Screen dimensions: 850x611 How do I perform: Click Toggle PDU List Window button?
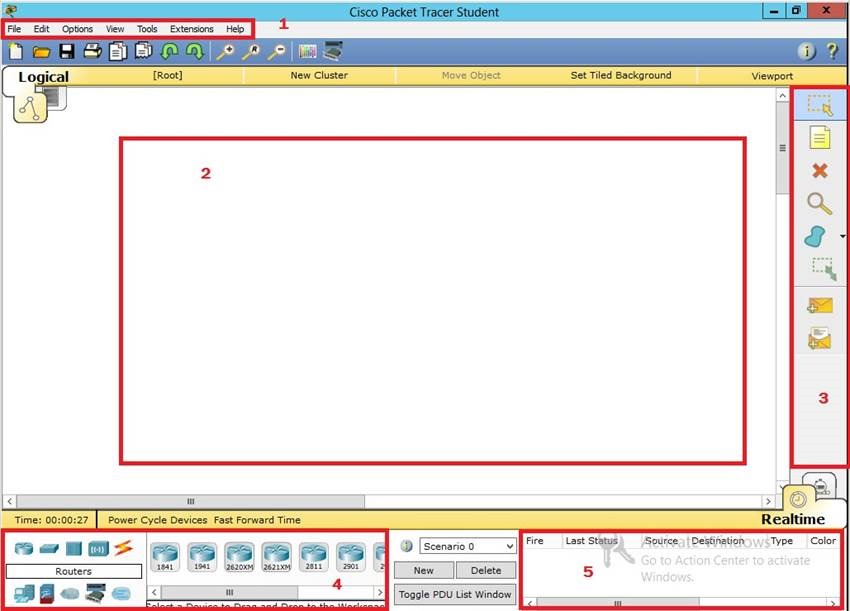[x=455, y=594]
